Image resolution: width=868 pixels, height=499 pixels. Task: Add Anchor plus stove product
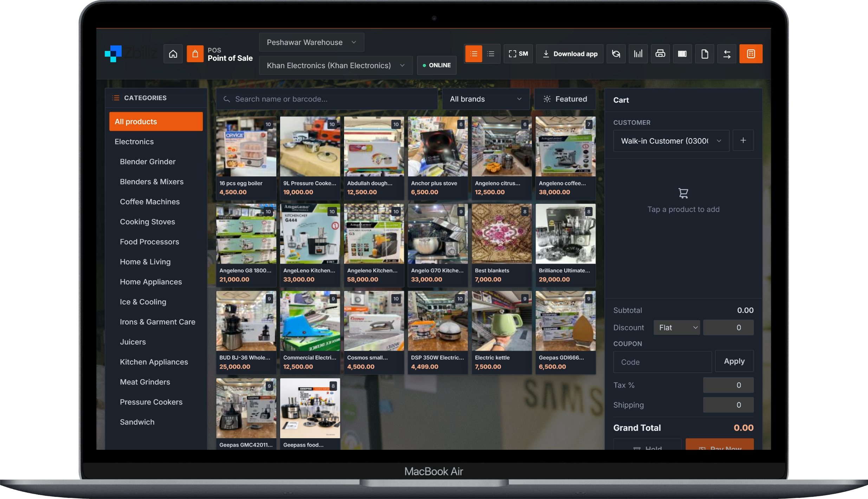pos(438,158)
